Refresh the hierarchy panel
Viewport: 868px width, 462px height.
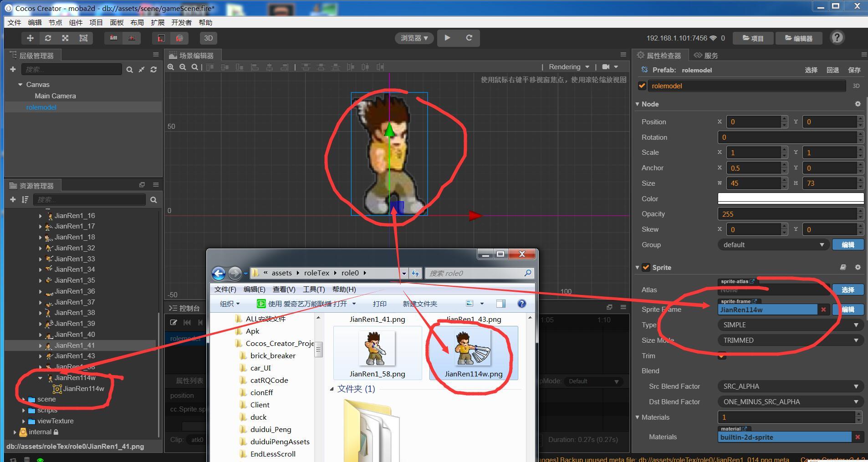pos(153,69)
